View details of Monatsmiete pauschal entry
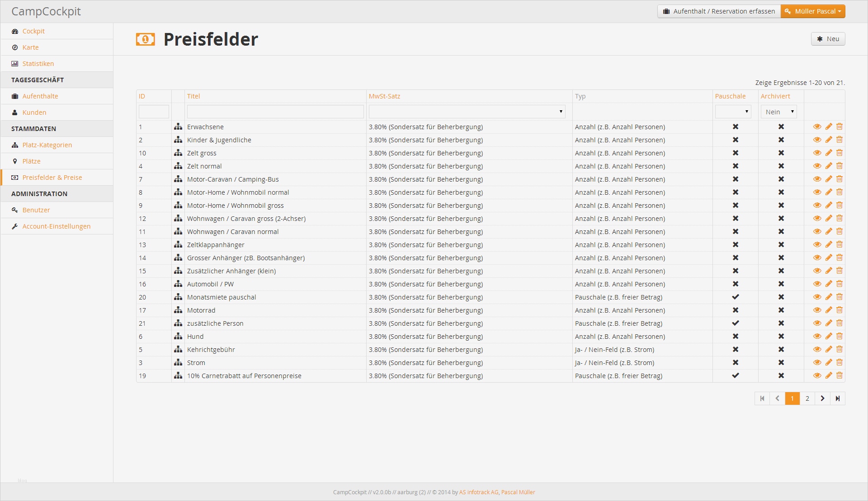The image size is (868, 501). [817, 297]
